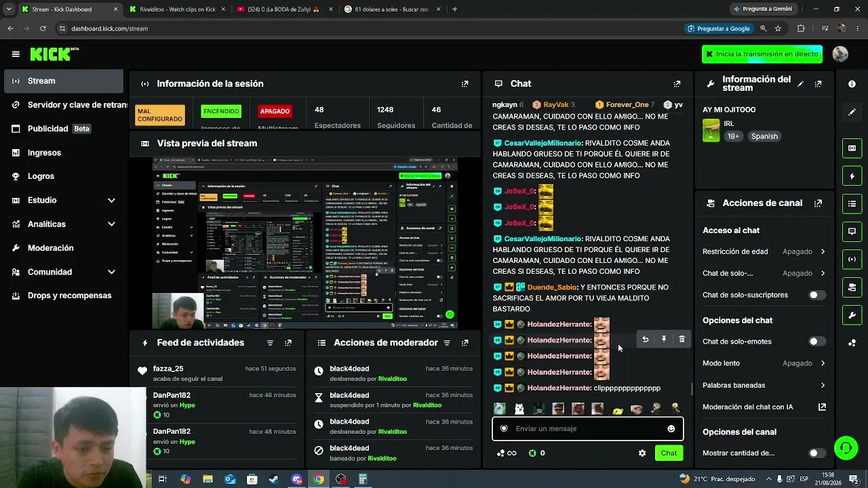Expand the Estudio sidebar section
Image resolution: width=868 pixels, height=488 pixels.
tap(64, 201)
